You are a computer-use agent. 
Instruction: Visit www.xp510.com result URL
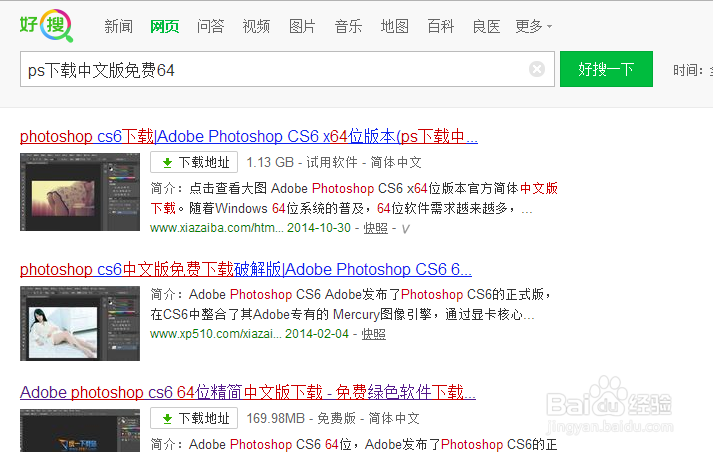216,334
